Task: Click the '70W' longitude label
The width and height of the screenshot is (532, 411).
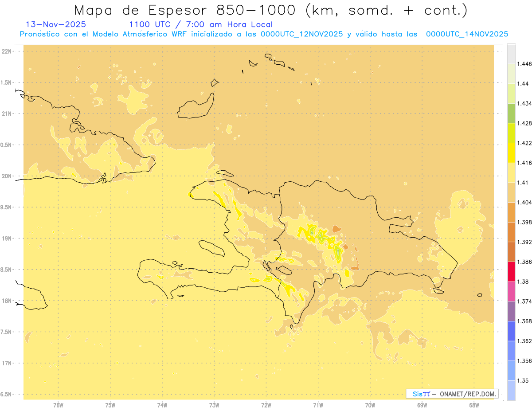Action: tap(370, 405)
